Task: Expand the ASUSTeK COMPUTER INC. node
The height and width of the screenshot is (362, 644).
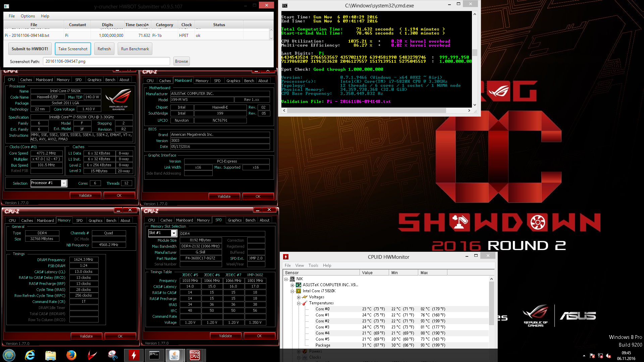Action: pos(292,285)
